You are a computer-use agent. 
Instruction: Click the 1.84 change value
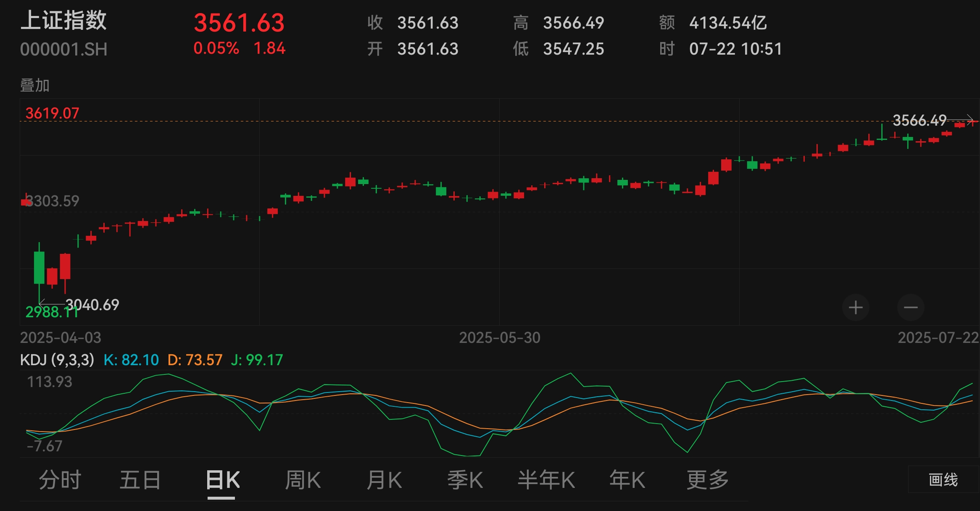269,48
